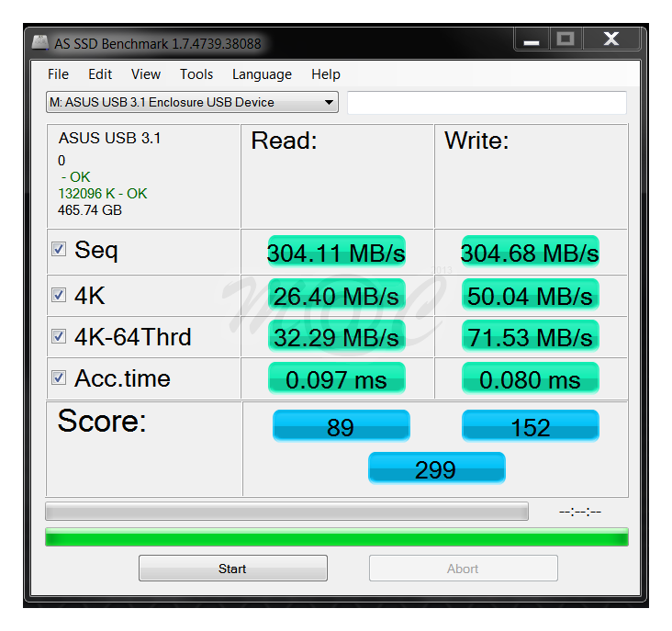Click the empty text field beside drive selector
Screen dimensions: 672x631
[487, 103]
